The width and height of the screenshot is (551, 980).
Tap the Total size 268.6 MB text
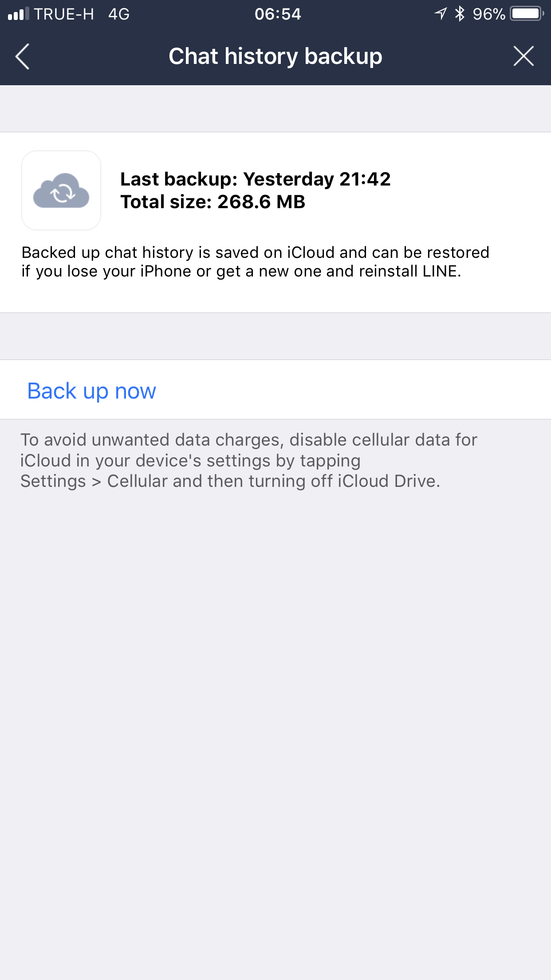213,202
